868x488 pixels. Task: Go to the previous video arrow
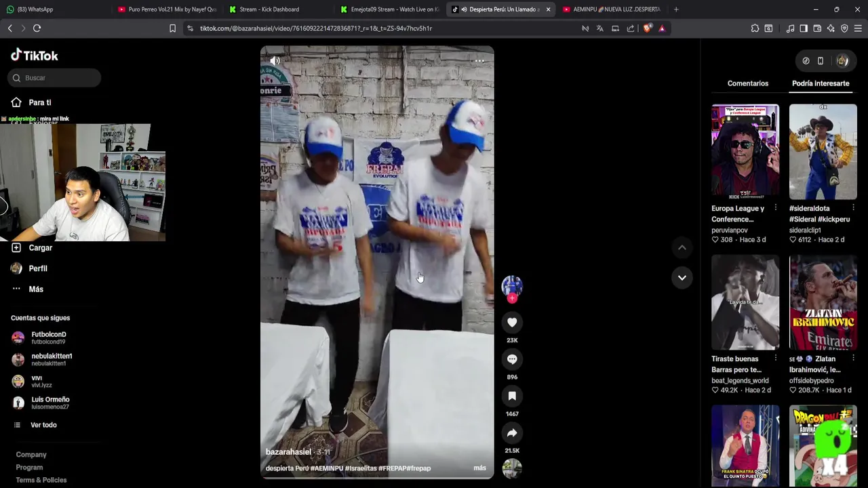coord(682,247)
